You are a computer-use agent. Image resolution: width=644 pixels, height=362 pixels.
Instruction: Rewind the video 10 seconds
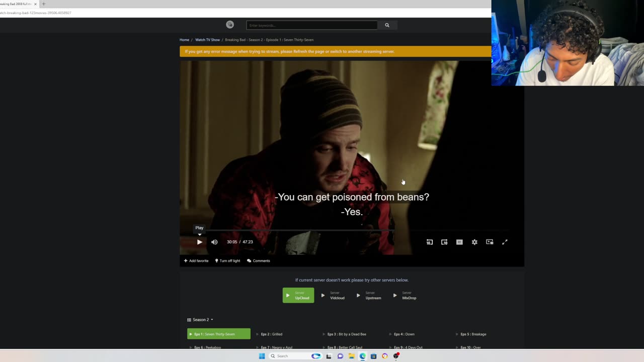429,242
